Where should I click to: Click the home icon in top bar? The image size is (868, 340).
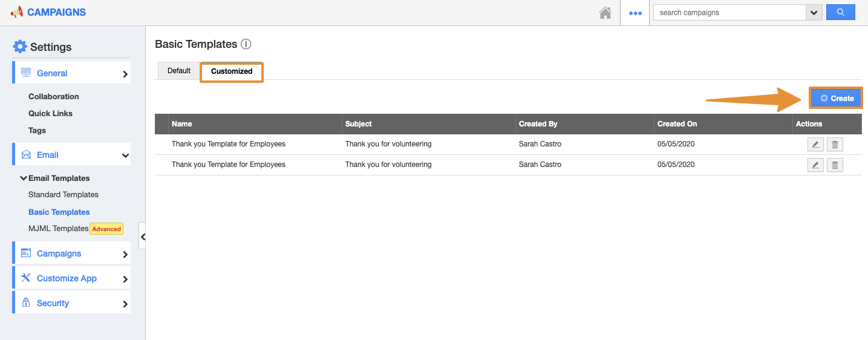click(605, 13)
